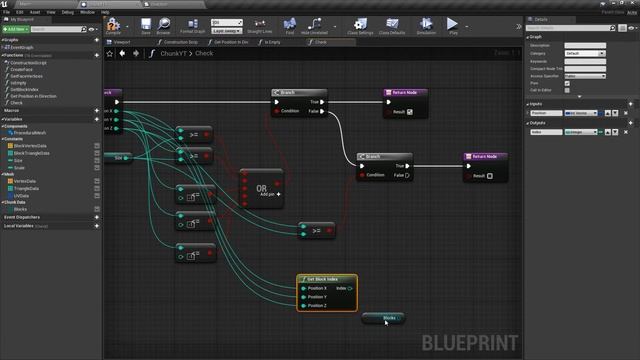Add a new macro with plus icon
The height and width of the screenshot is (360, 640).
pos(97,111)
